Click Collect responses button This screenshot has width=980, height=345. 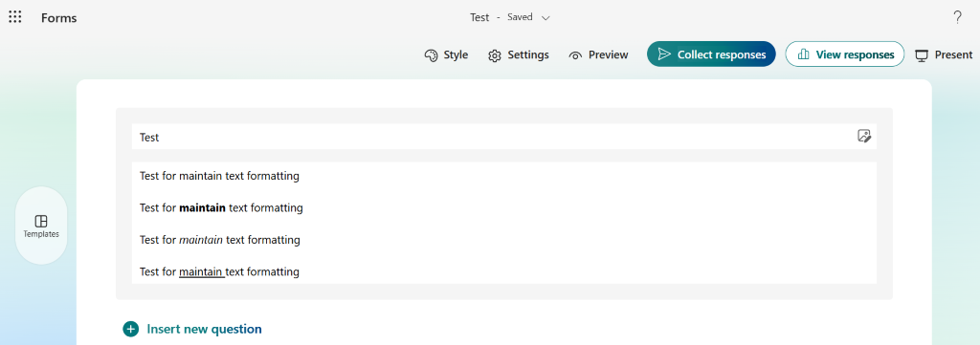[x=711, y=54]
